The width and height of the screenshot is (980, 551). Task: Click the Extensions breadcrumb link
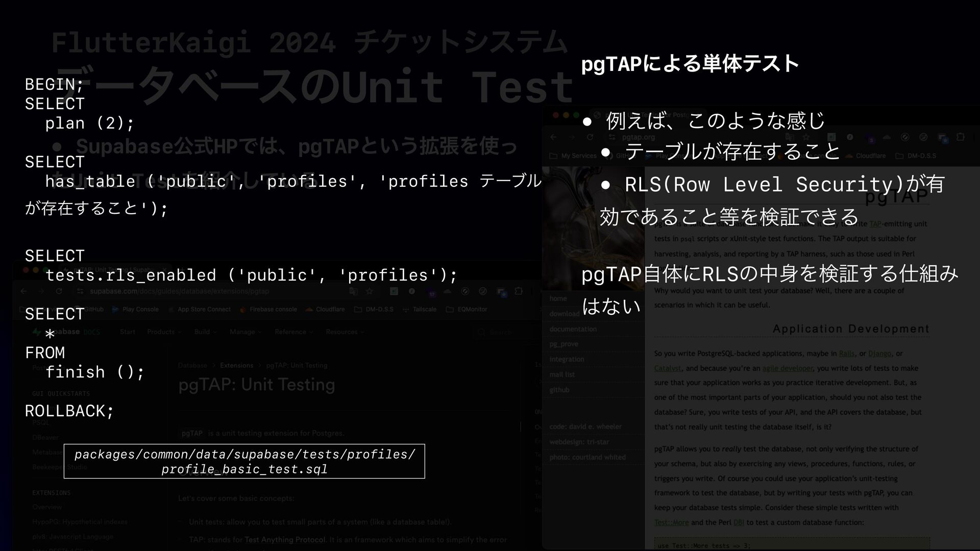(x=236, y=365)
